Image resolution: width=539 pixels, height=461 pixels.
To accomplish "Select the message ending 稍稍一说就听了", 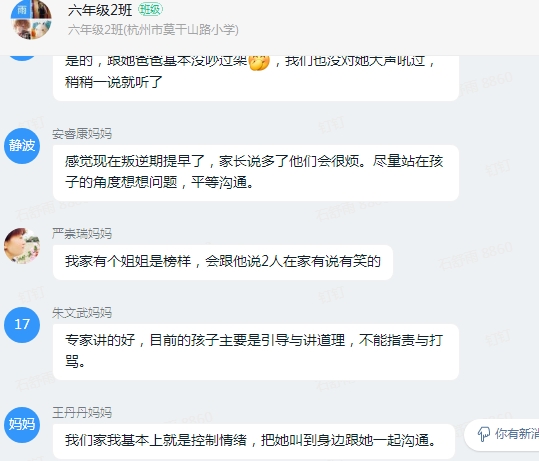I will click(256, 78).
